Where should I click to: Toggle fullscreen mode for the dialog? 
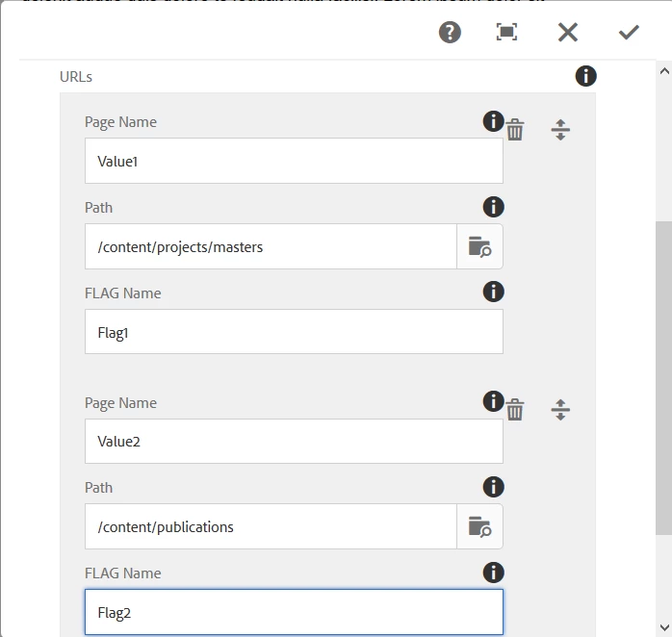[507, 33]
